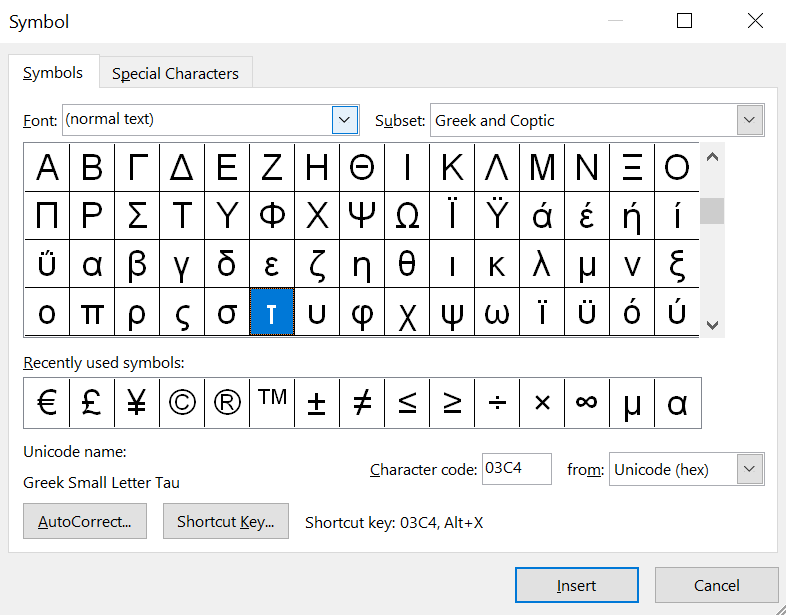Image resolution: width=786 pixels, height=615 pixels.
Task: Select the capital Theta symbol
Action: click(x=362, y=167)
